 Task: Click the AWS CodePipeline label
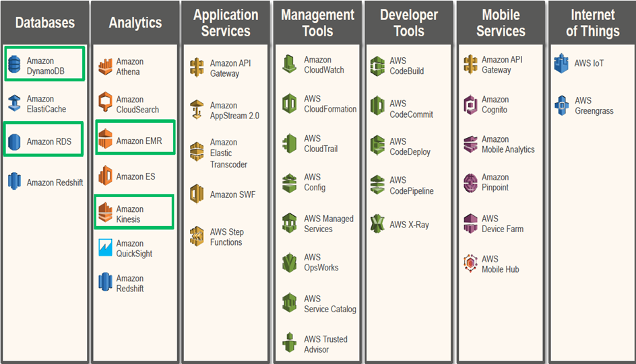pyautogui.click(x=411, y=186)
